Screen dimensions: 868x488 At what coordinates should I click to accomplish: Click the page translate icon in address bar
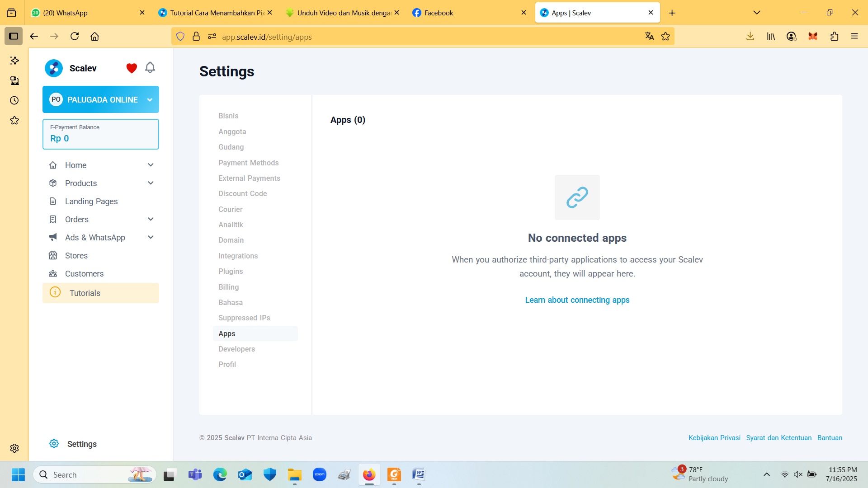(649, 36)
